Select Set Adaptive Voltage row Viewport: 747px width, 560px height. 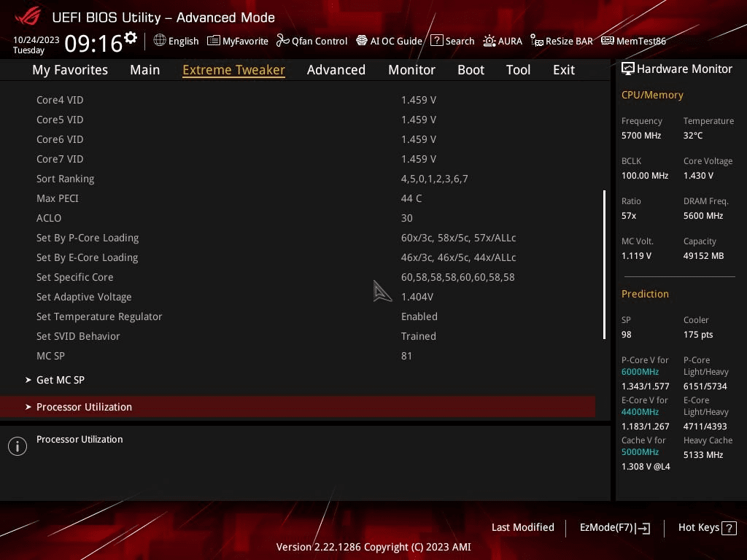tap(298, 297)
